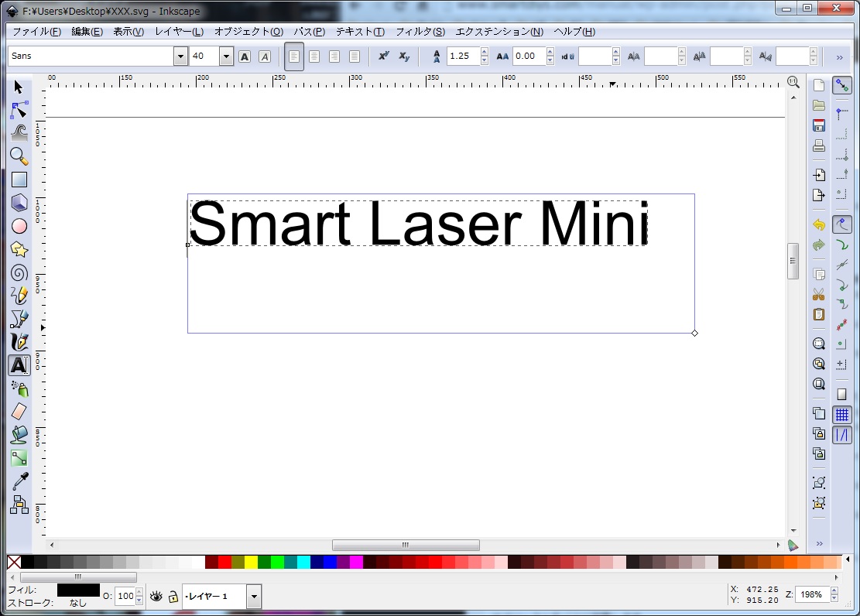Image resolution: width=860 pixels, height=616 pixels.
Task: Select the Pencil freehand tool
Action: click(x=19, y=296)
